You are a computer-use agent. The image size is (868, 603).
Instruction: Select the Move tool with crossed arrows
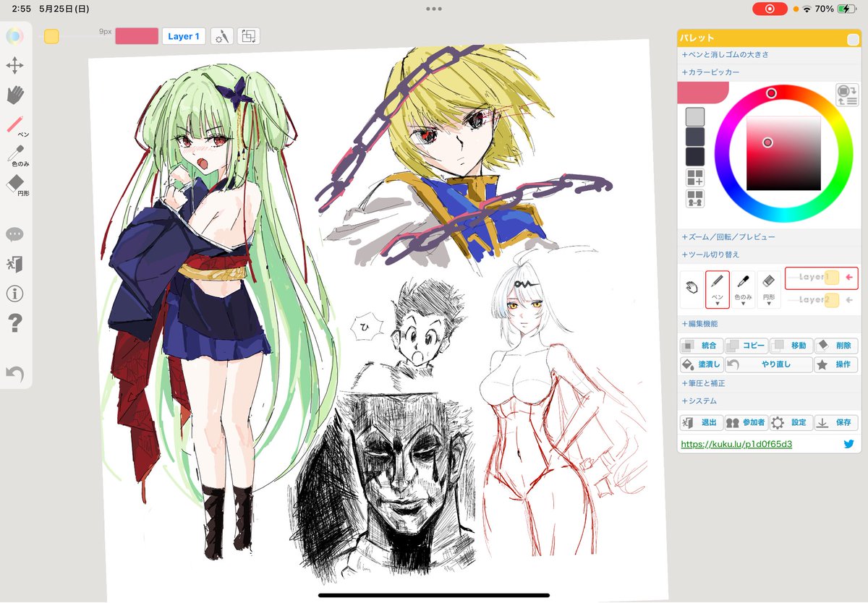coord(16,65)
